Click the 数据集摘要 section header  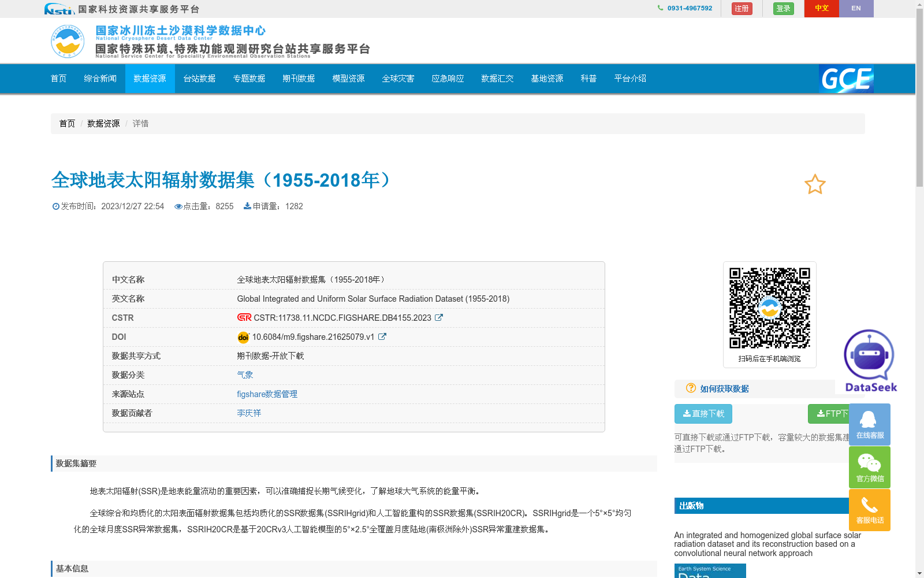tap(354, 464)
